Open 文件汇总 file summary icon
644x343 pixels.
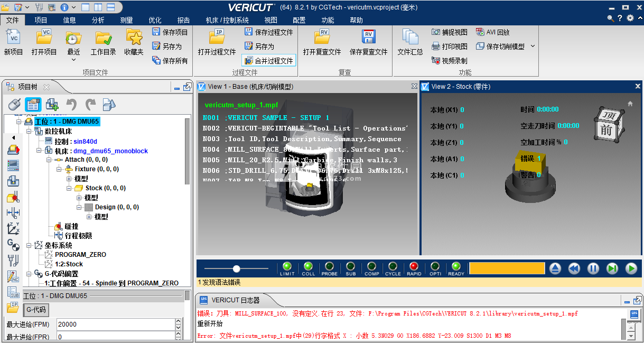[x=410, y=38]
